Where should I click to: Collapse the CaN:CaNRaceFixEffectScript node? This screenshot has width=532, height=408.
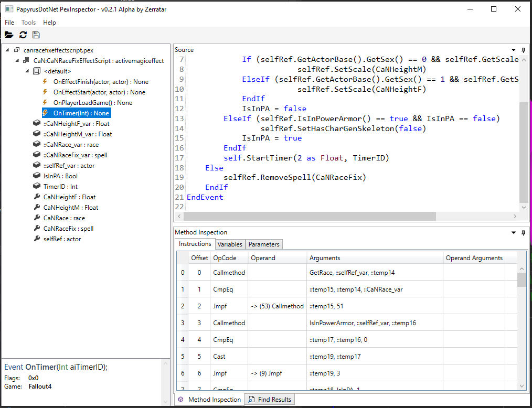[18, 61]
